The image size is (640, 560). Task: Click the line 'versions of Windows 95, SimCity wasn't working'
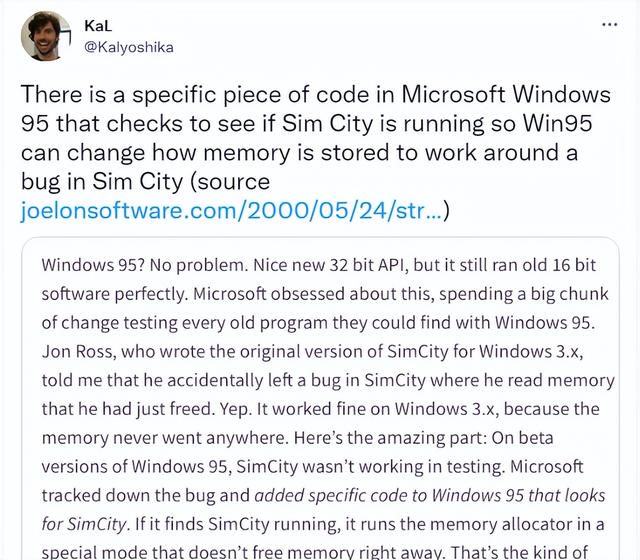pyautogui.click(x=312, y=467)
